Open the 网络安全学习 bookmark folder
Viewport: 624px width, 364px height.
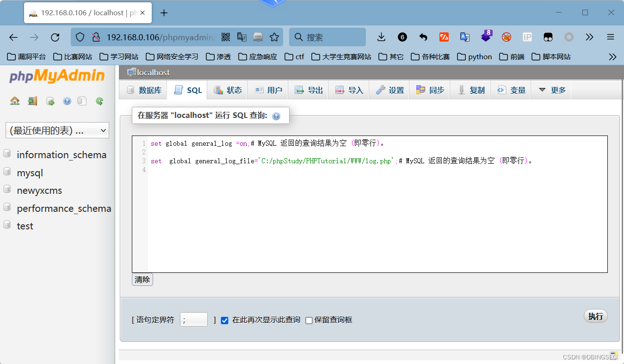point(172,57)
